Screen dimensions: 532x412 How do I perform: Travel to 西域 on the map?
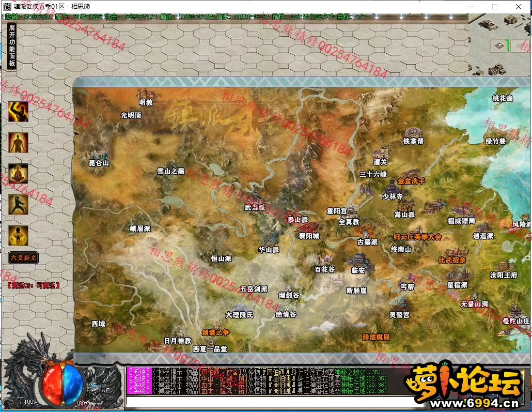[98, 324]
